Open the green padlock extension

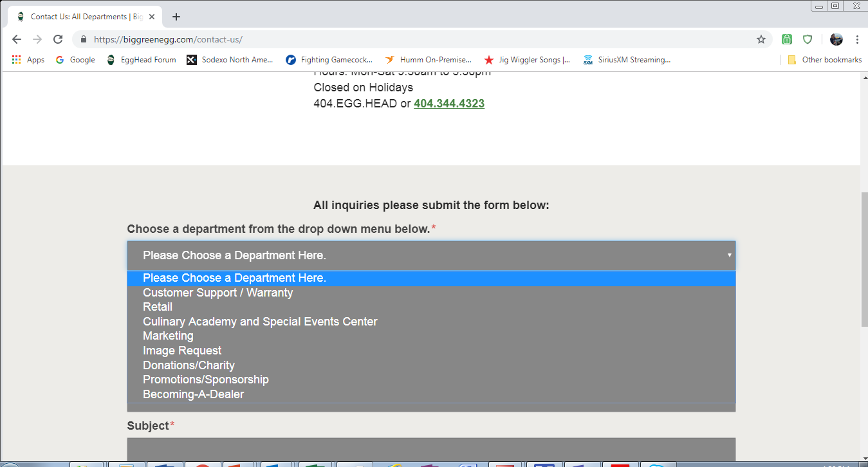[787, 39]
